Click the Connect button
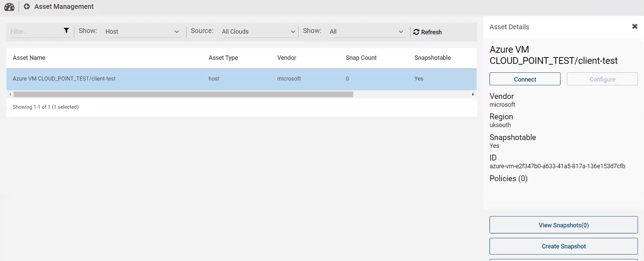 [525, 79]
